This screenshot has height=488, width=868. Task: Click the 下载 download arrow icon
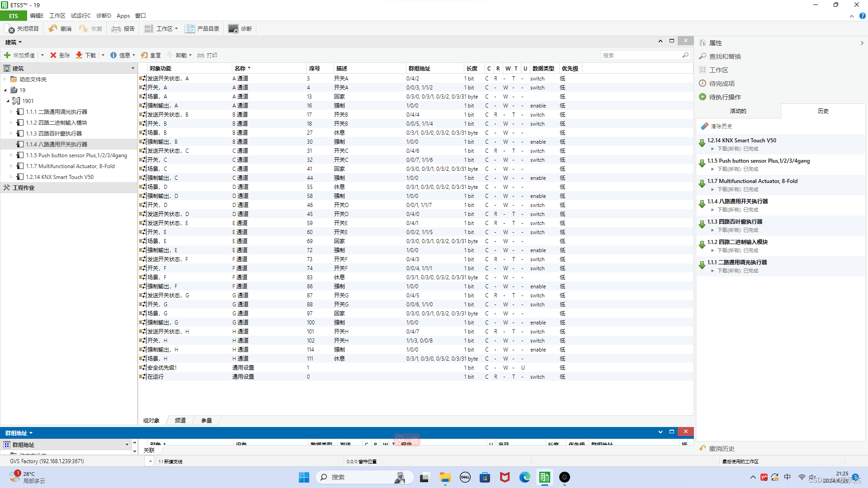tap(79, 55)
